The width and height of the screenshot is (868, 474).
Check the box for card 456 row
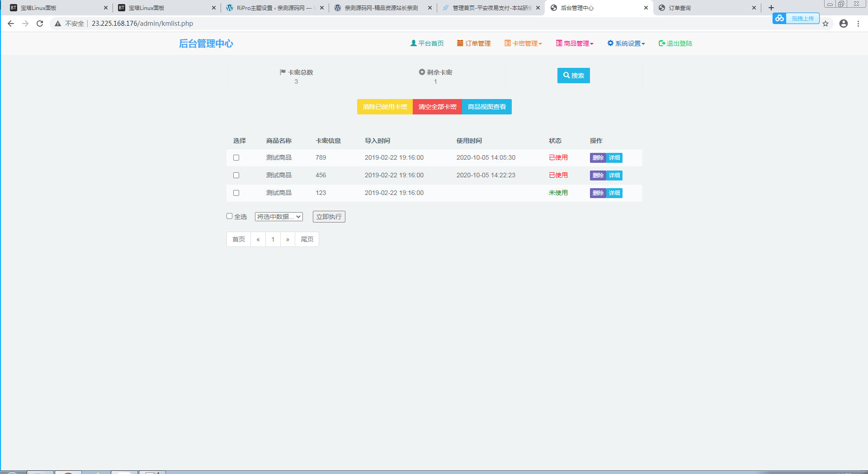236,175
